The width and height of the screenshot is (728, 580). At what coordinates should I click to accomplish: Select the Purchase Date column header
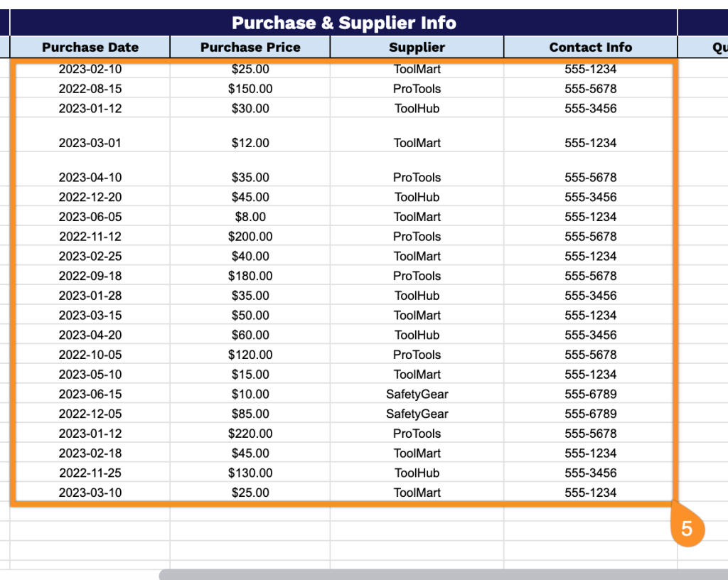[90, 48]
